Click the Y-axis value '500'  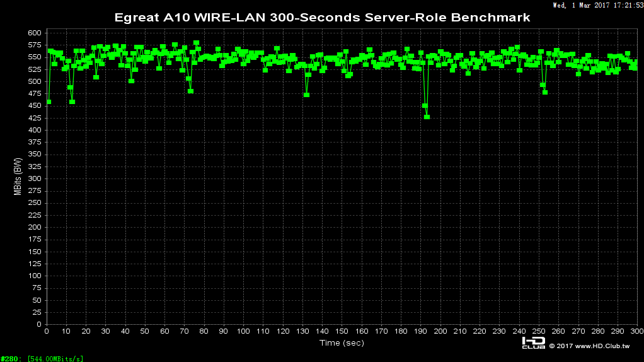coord(35,81)
